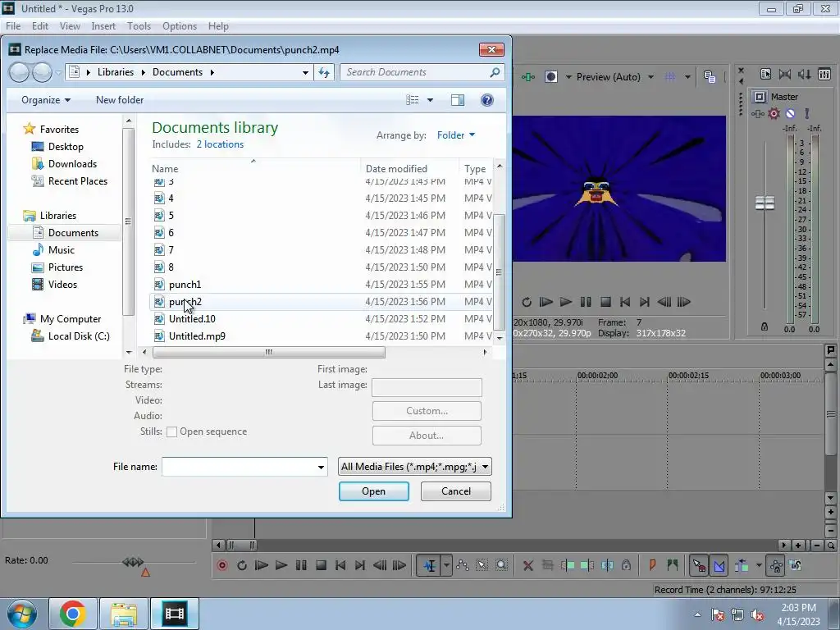The width and height of the screenshot is (840, 630).
Task: Open the View menu
Action: tap(70, 25)
